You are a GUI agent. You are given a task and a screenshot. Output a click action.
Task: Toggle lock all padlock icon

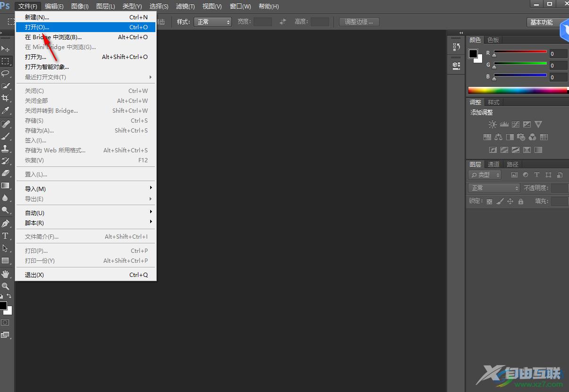pyautogui.click(x=520, y=201)
